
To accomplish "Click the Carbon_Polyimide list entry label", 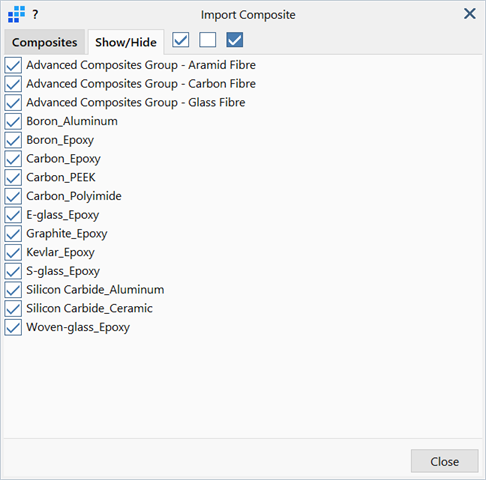I will (74, 196).
